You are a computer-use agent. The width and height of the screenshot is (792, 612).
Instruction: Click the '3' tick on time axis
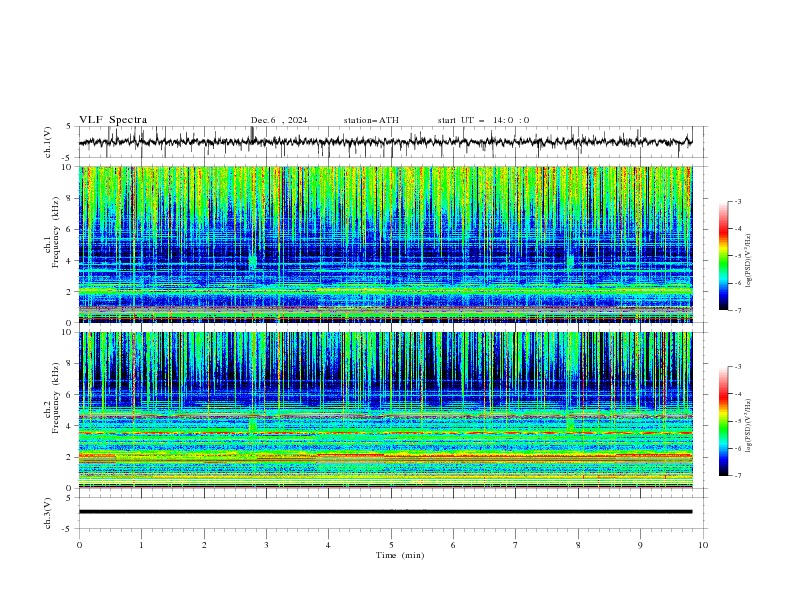(x=266, y=545)
